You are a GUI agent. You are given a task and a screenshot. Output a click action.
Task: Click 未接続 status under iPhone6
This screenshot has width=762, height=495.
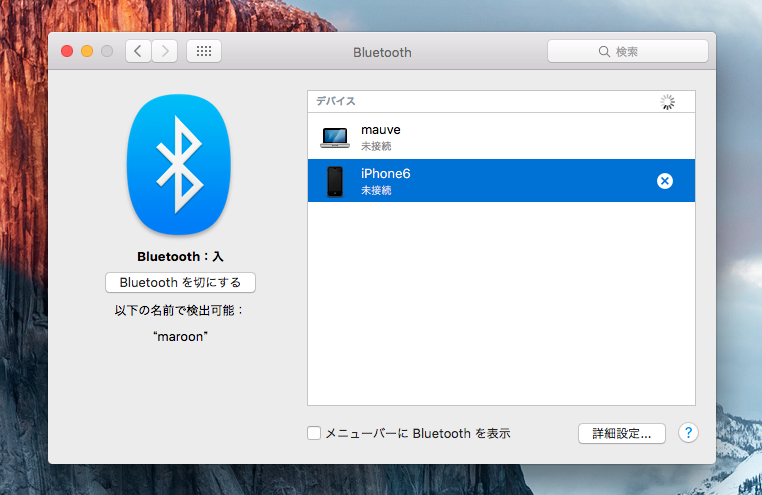coord(376,190)
